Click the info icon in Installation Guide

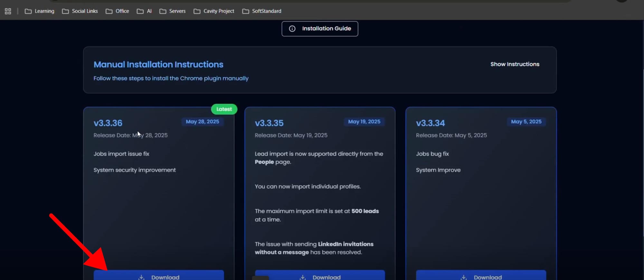click(x=292, y=29)
